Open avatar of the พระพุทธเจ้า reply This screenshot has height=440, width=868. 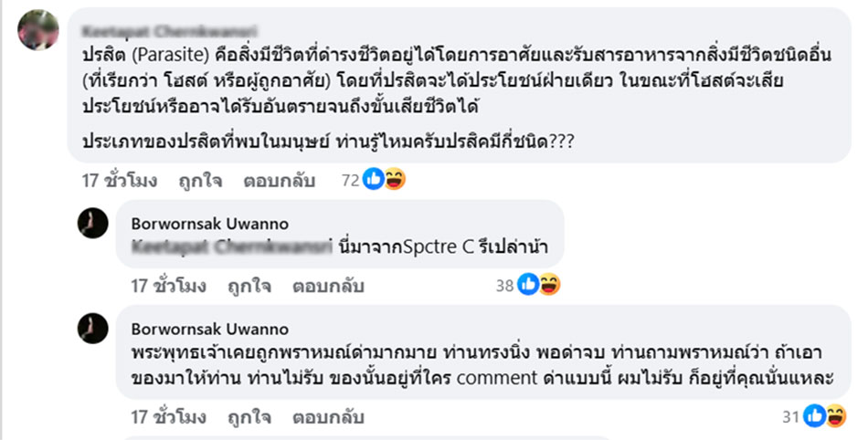pos(93,329)
